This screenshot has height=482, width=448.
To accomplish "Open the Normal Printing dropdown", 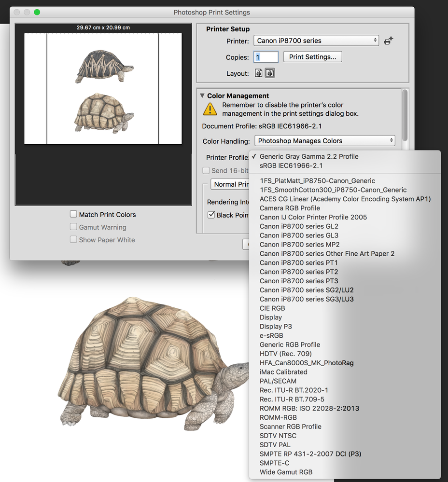I will (x=232, y=184).
